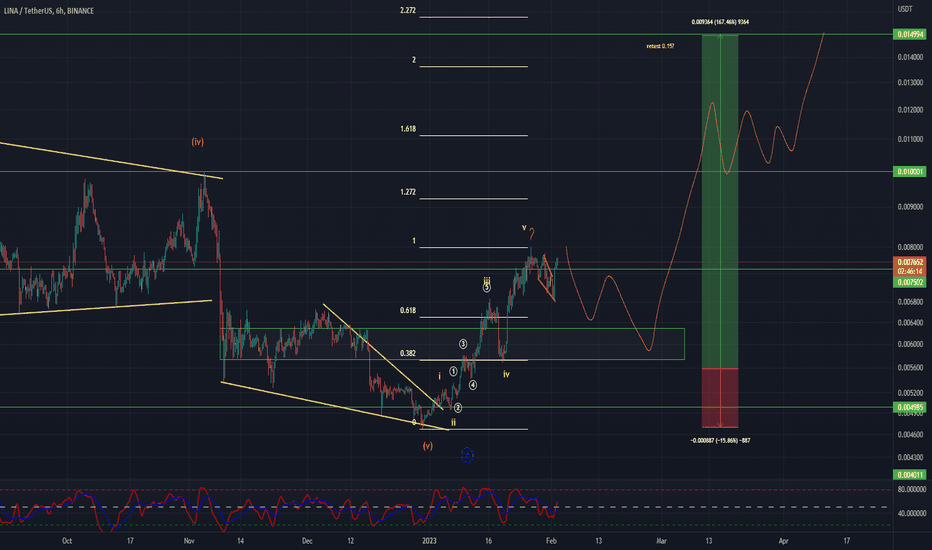Screen dimensions: 932x550
Task: Click the yellow ii wave label
Action: [453, 422]
